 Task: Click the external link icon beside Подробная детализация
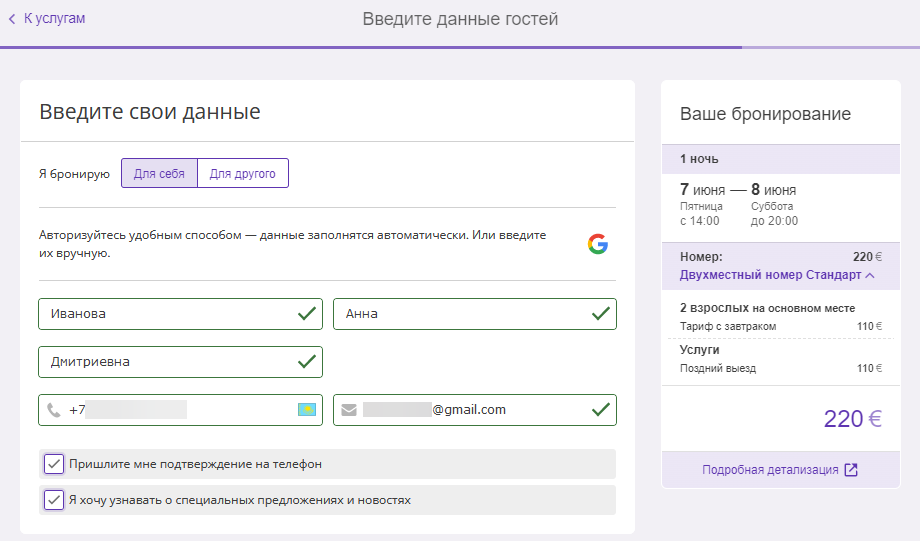pyautogui.click(x=851, y=470)
